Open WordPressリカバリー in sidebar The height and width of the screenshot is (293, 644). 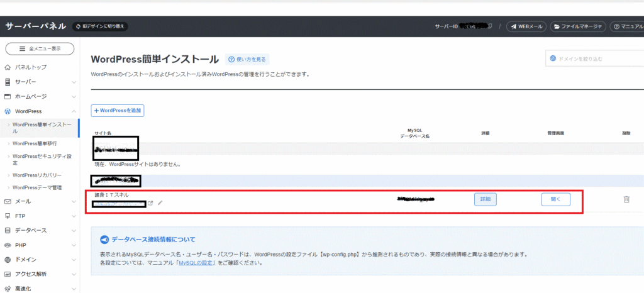(36, 175)
